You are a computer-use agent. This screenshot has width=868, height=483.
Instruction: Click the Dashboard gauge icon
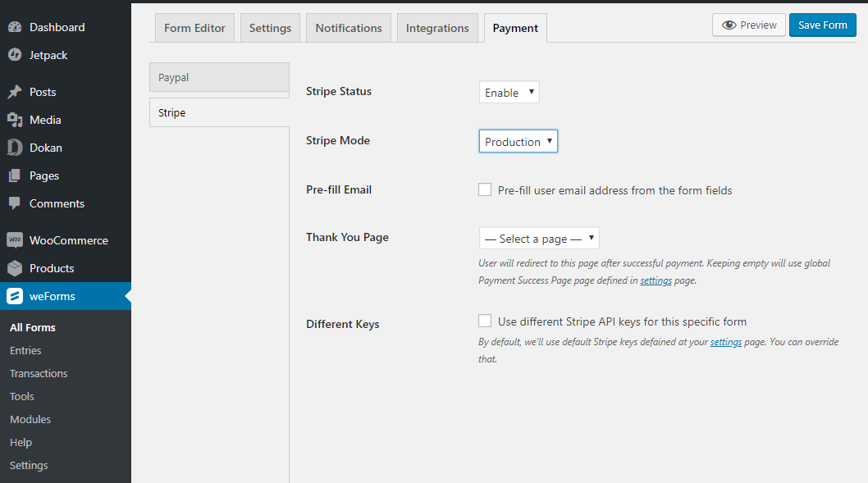(15, 27)
